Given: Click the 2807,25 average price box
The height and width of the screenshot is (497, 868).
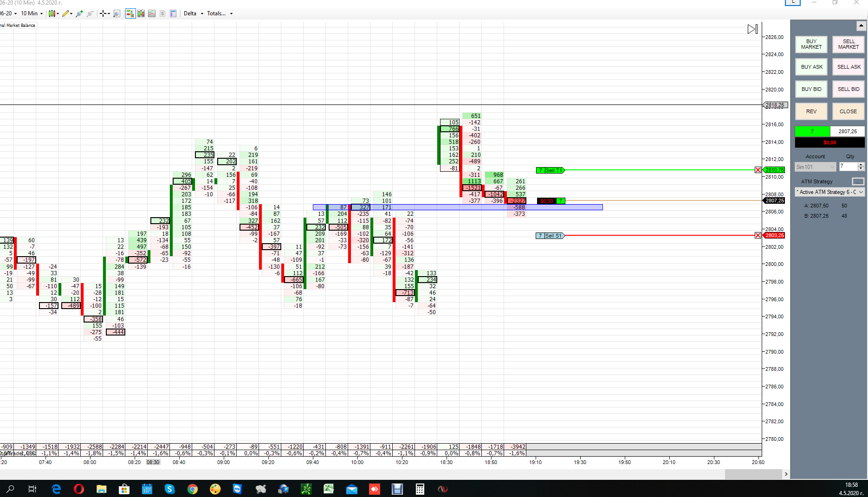Looking at the screenshot, I should tap(848, 131).
